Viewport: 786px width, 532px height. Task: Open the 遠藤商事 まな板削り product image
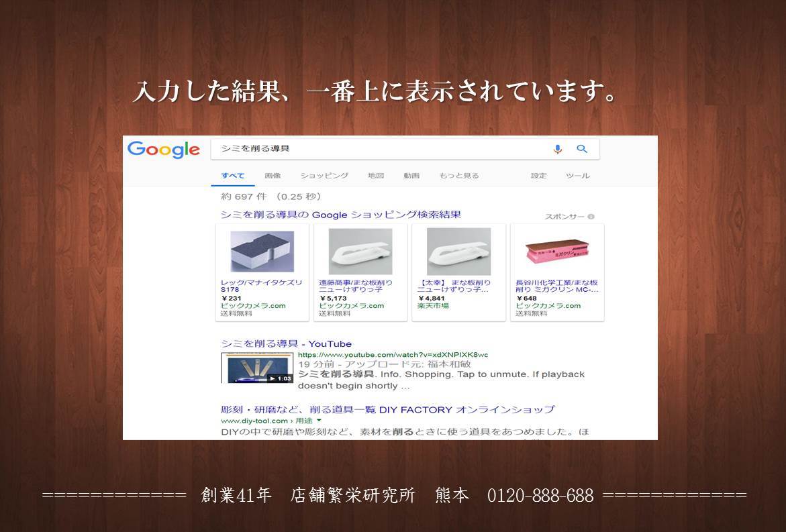[360, 252]
